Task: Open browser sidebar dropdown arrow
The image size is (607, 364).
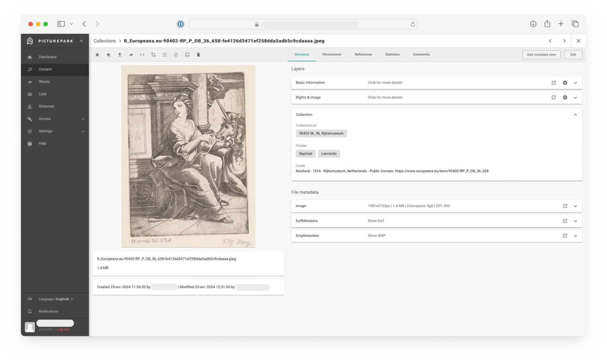Action: (71, 24)
